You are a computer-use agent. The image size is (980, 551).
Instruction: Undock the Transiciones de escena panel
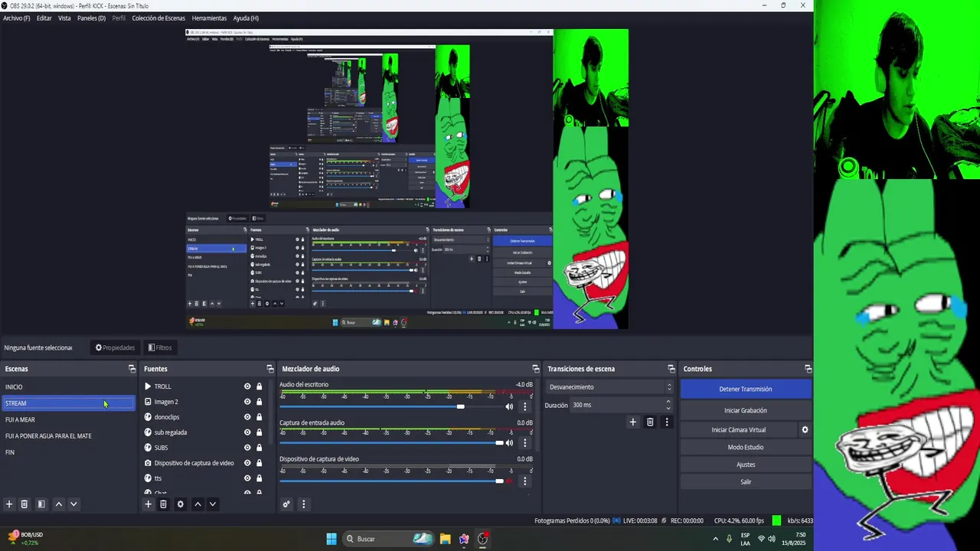click(671, 369)
